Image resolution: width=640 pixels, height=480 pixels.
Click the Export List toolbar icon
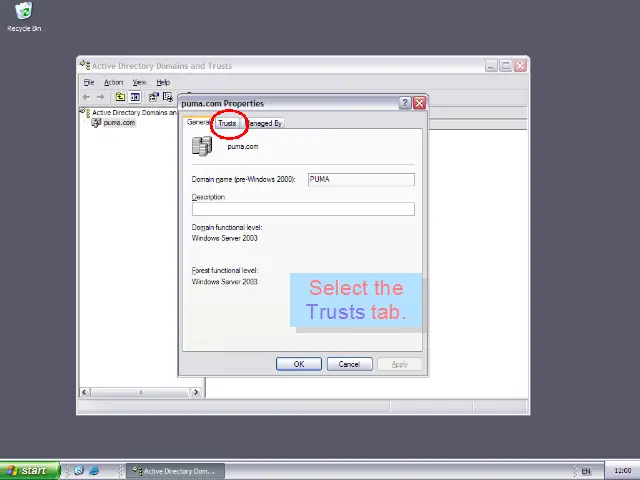tap(168, 97)
